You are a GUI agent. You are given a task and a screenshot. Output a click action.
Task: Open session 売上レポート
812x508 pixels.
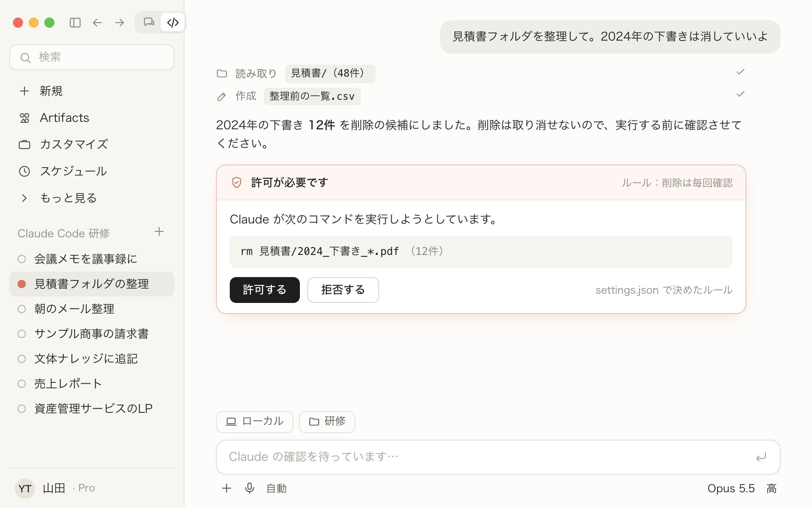point(92,384)
